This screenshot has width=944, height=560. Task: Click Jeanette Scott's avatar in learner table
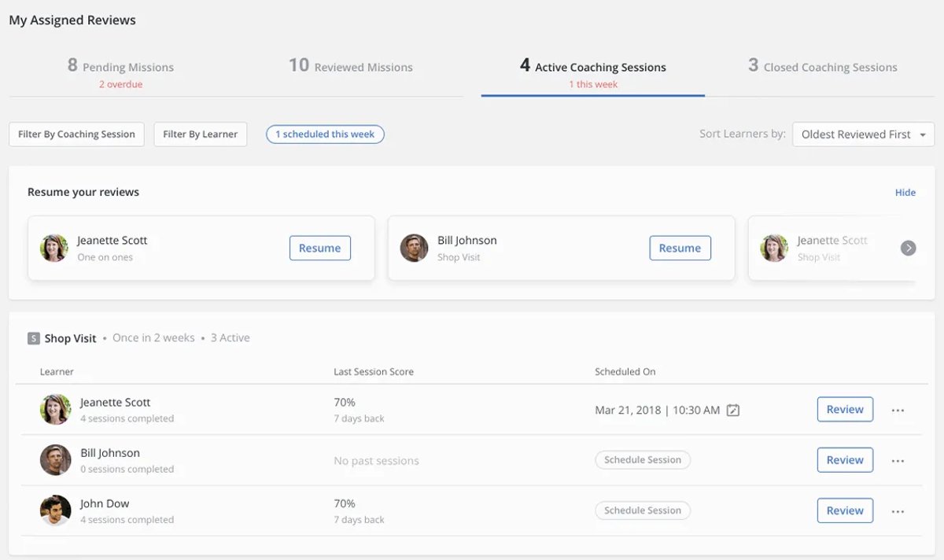point(56,410)
